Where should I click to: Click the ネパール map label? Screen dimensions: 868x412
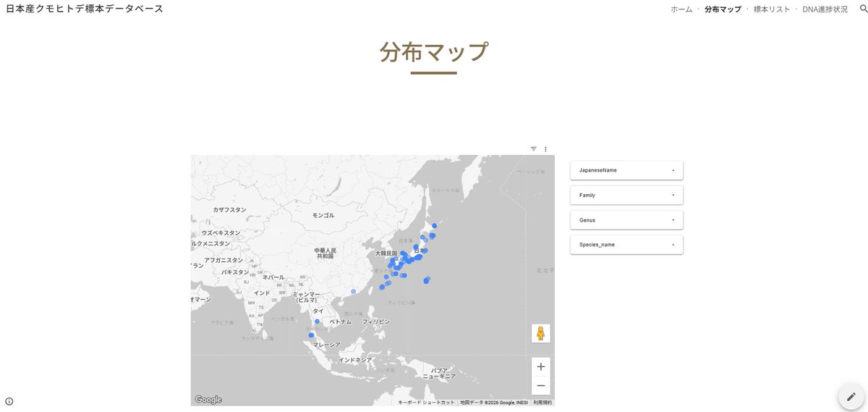point(273,277)
